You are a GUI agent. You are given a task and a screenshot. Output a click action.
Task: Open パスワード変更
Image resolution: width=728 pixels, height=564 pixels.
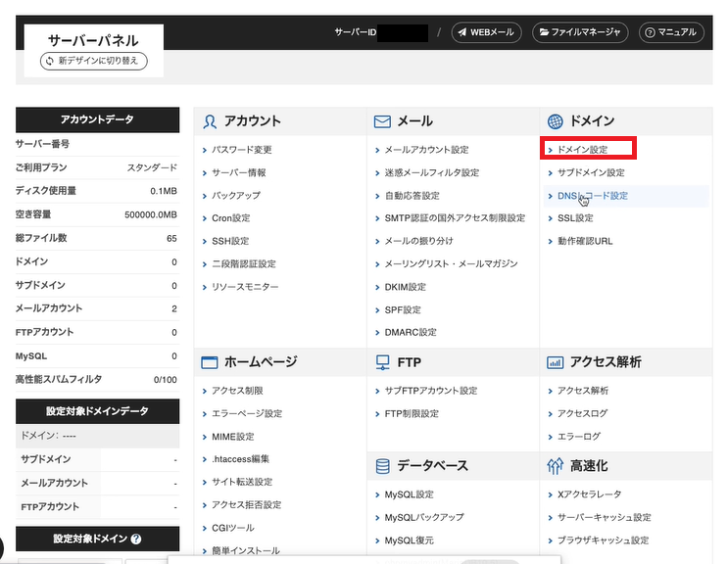[241, 150]
